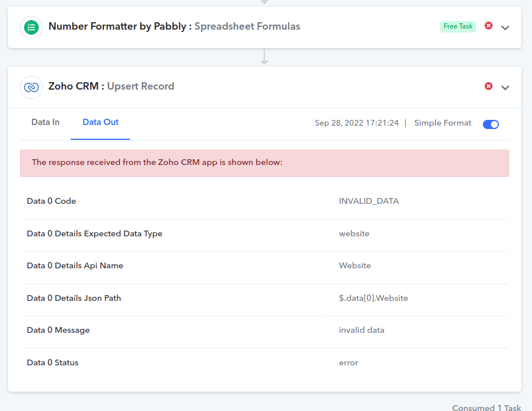Screen dimensions: 532x411
Task: Click the capitalized 'Website' API name value
Action: tap(354, 265)
